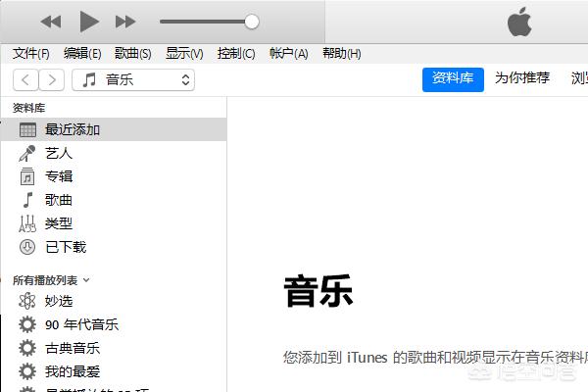Click the gear icon beside 古典音乐
588x392 pixels.
click(x=27, y=348)
